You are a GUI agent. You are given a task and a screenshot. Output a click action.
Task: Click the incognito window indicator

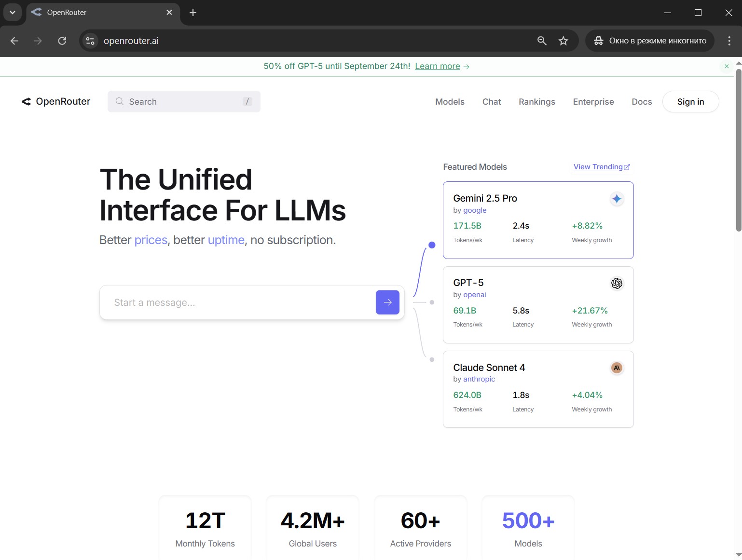(650, 41)
